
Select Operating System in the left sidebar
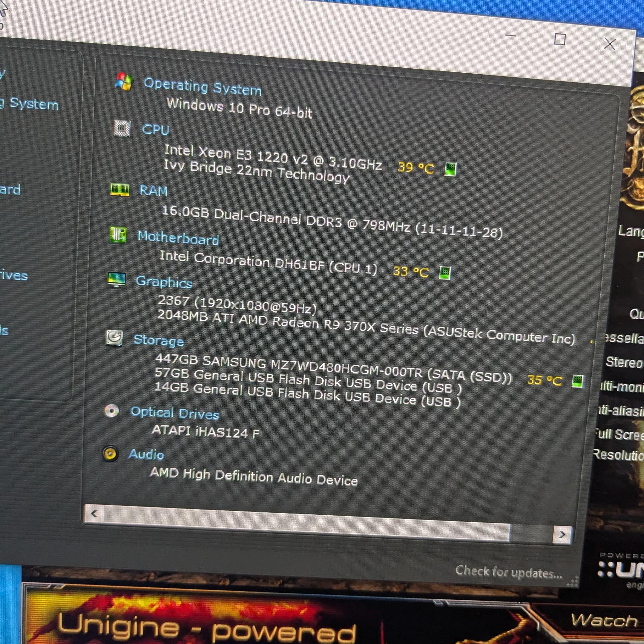click(30, 103)
